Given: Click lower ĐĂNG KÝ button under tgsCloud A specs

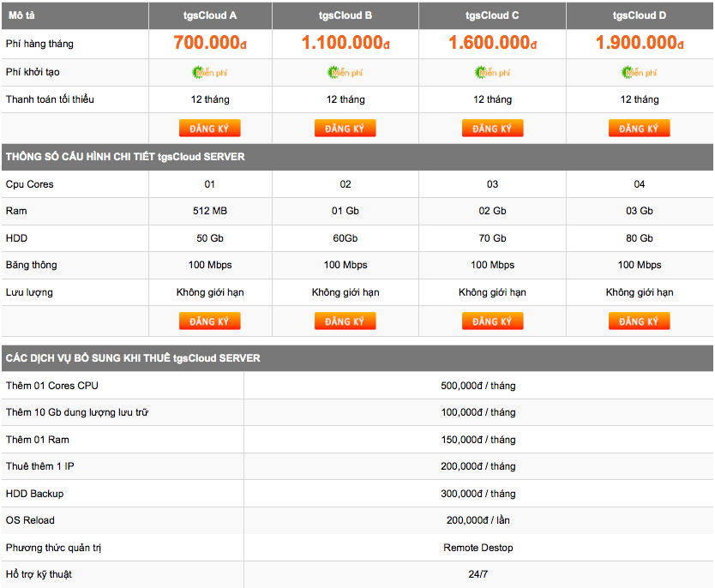Looking at the screenshot, I should [x=210, y=321].
